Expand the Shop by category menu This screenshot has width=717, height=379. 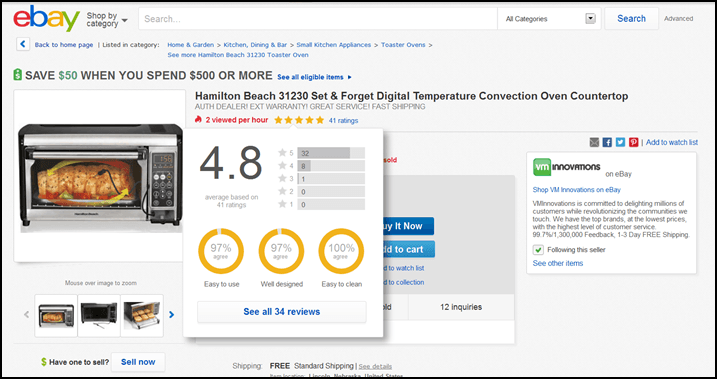(x=107, y=20)
